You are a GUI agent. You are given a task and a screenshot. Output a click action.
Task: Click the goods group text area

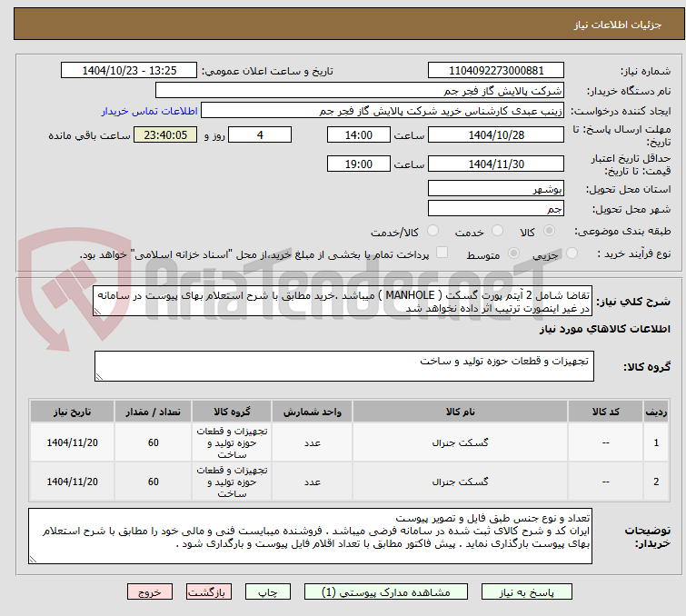(343, 366)
